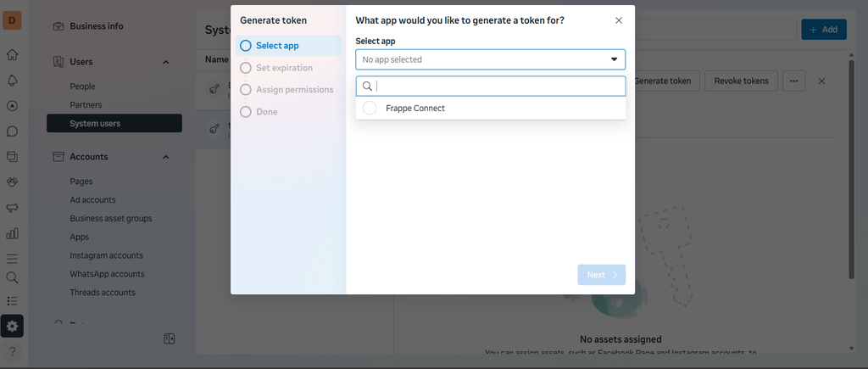868x369 pixels.
Task: Open Business info in settings menu
Action: 97,26
